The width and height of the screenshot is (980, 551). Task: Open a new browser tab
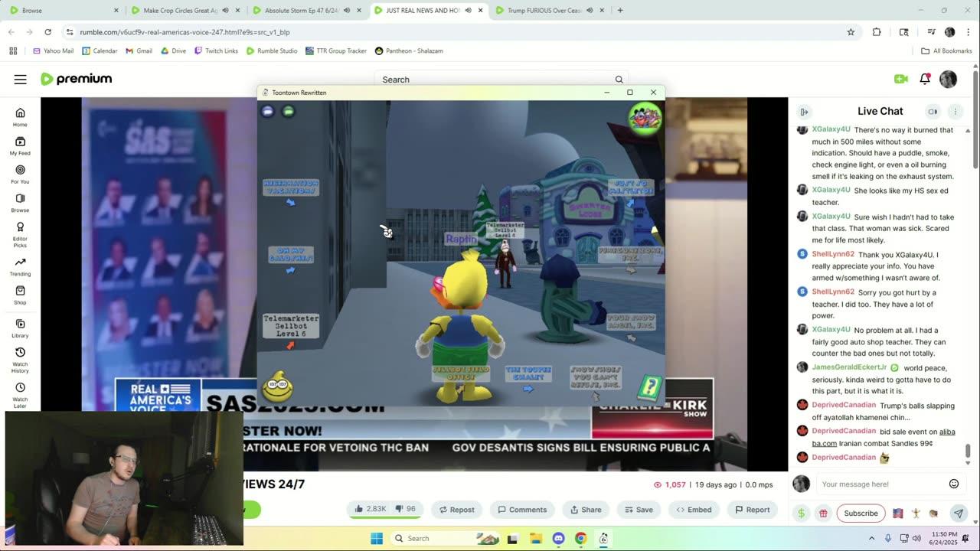click(x=620, y=10)
